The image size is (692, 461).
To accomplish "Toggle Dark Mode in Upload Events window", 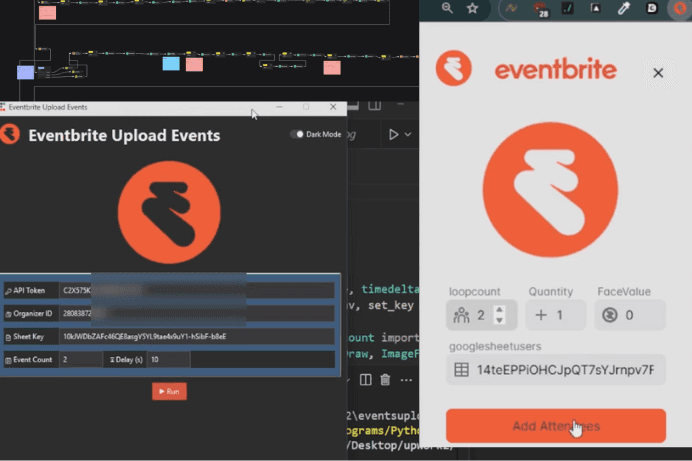I will coord(297,134).
